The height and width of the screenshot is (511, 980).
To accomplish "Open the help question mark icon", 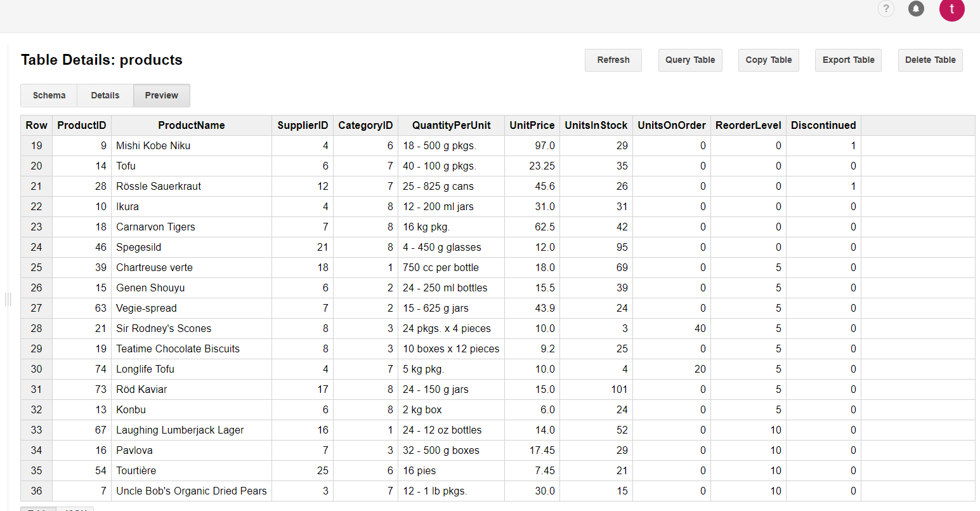I will pos(885,9).
